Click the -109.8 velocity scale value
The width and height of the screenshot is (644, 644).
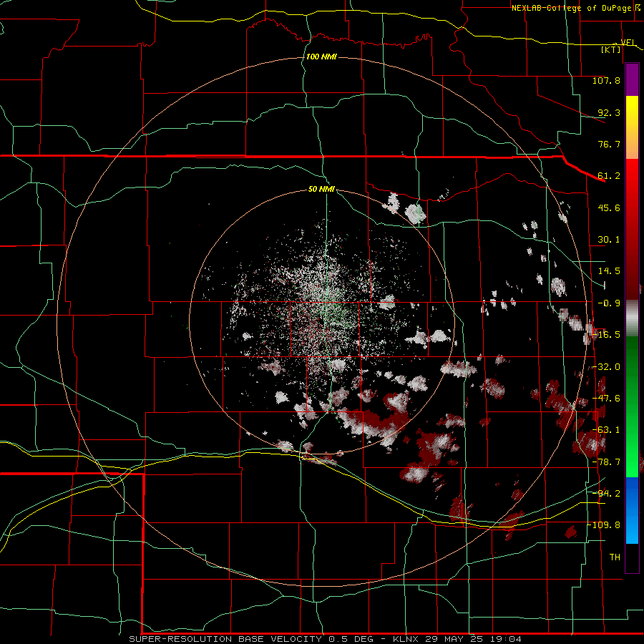coord(604,525)
